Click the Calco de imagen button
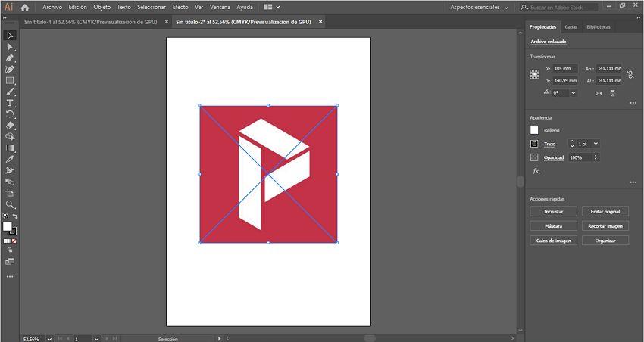This screenshot has height=342, width=644. [x=553, y=241]
